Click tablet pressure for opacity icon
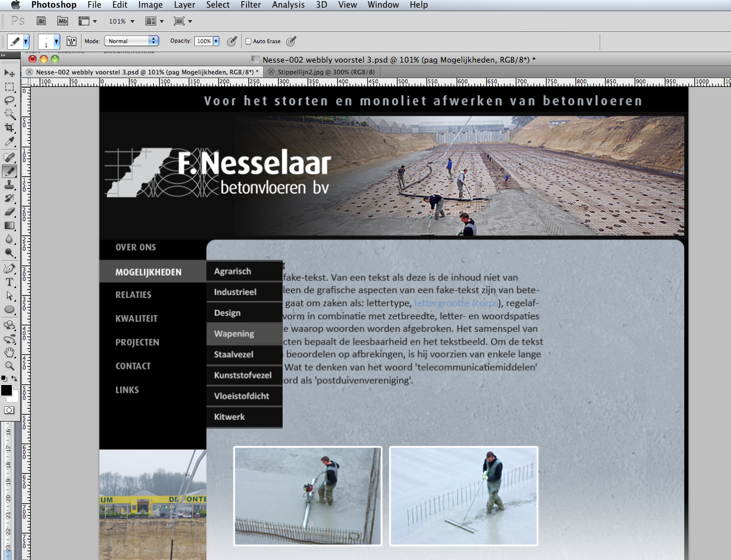The image size is (731, 560). (232, 41)
